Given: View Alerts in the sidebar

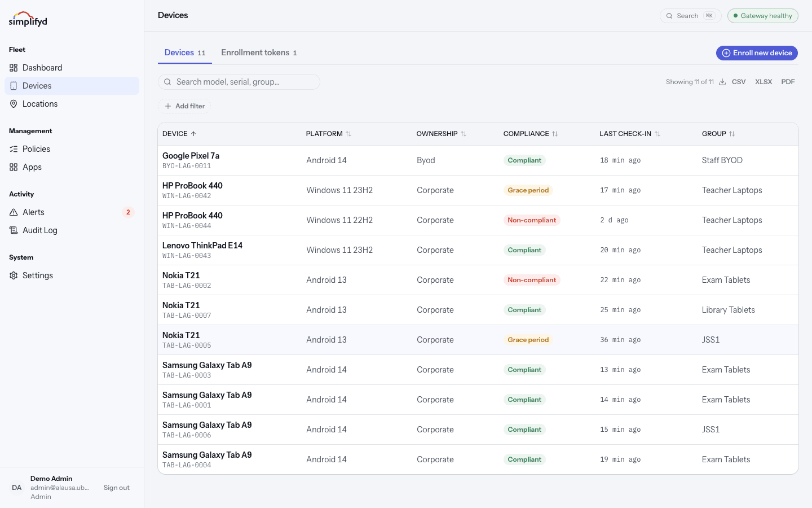Looking at the screenshot, I should point(72,212).
